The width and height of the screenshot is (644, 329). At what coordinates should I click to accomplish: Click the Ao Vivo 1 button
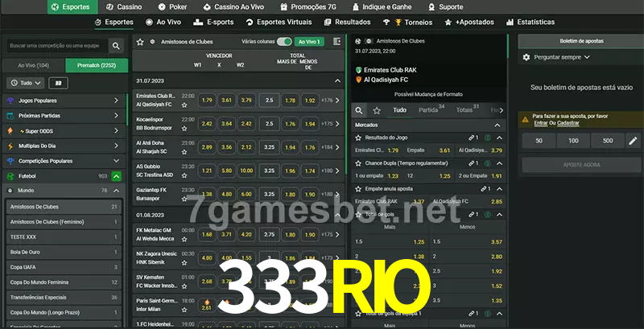click(309, 42)
